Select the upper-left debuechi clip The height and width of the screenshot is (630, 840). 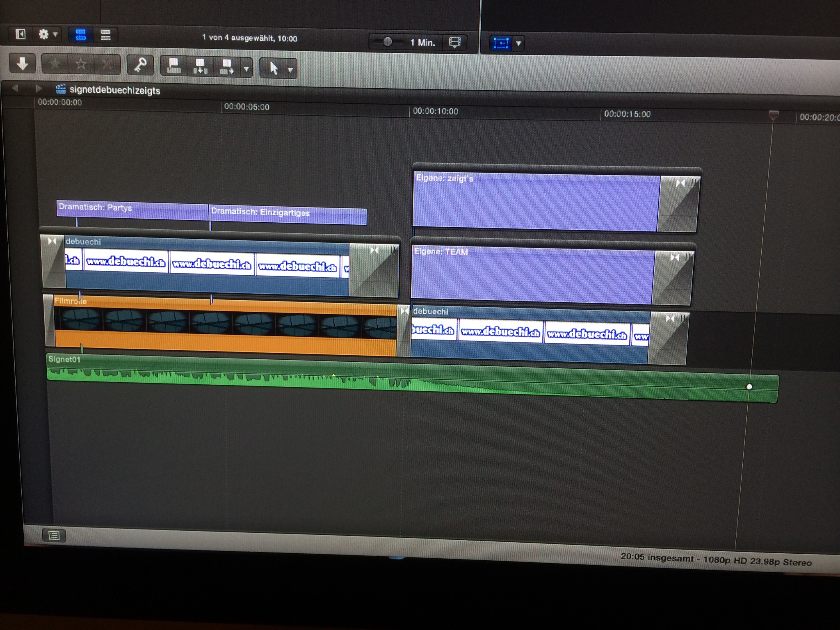207,266
